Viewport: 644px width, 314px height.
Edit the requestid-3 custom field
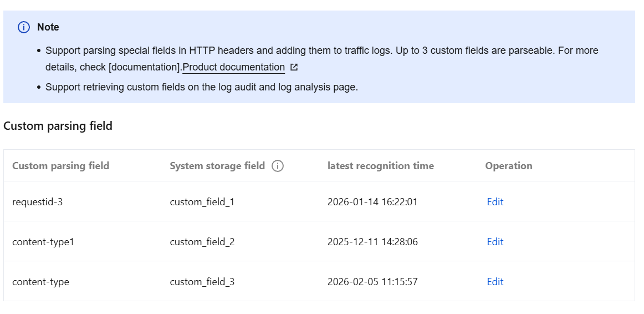(x=495, y=202)
